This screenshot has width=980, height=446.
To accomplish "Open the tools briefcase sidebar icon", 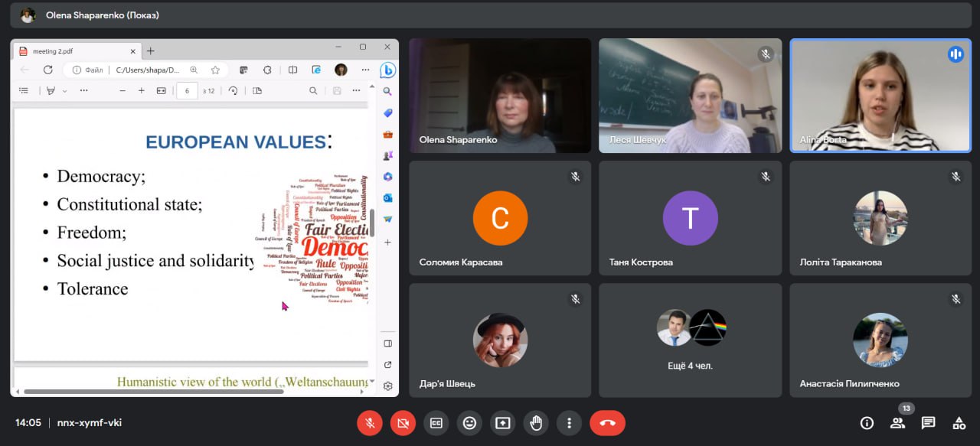I will [x=387, y=134].
